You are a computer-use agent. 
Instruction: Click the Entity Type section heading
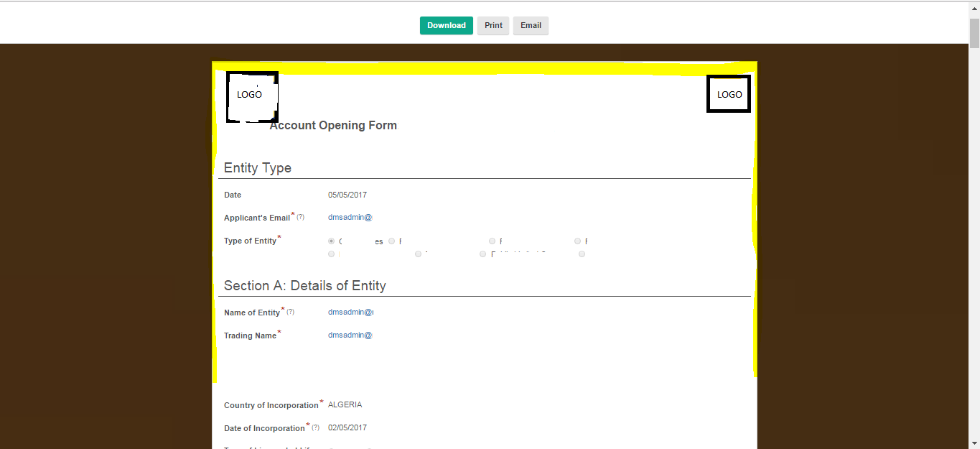[x=258, y=168]
